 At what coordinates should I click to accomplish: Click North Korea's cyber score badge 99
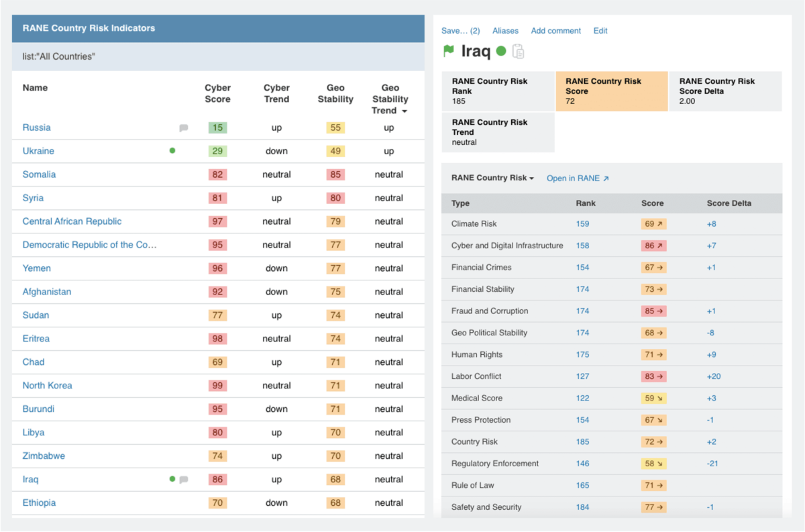[217, 386]
